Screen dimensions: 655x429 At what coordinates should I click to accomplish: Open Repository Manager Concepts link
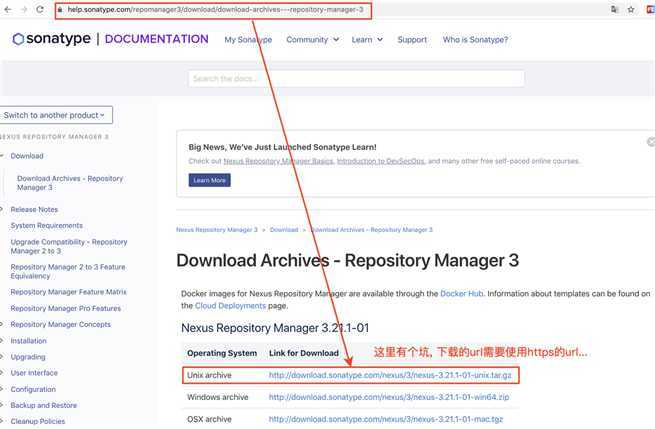[x=61, y=324]
